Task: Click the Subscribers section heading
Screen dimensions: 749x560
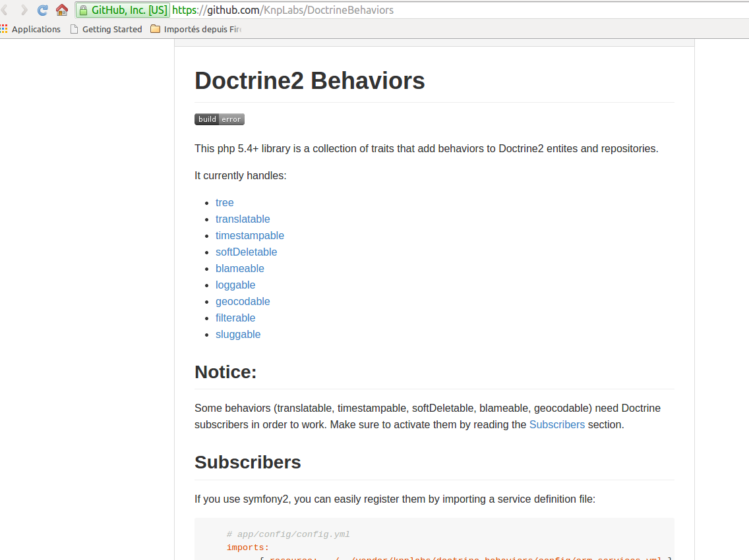Action: [x=247, y=462]
